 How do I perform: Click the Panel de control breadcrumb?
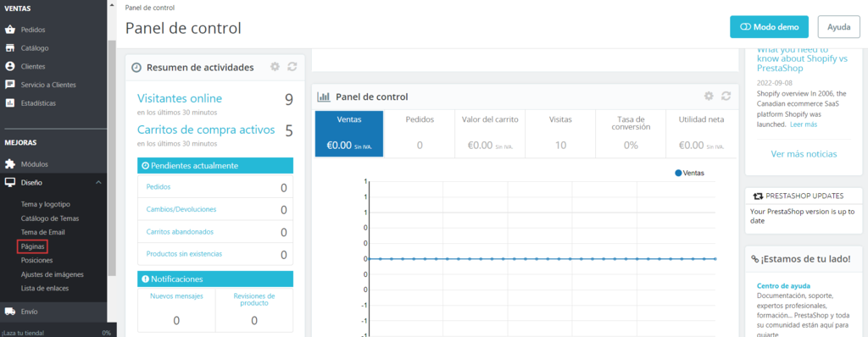click(150, 8)
